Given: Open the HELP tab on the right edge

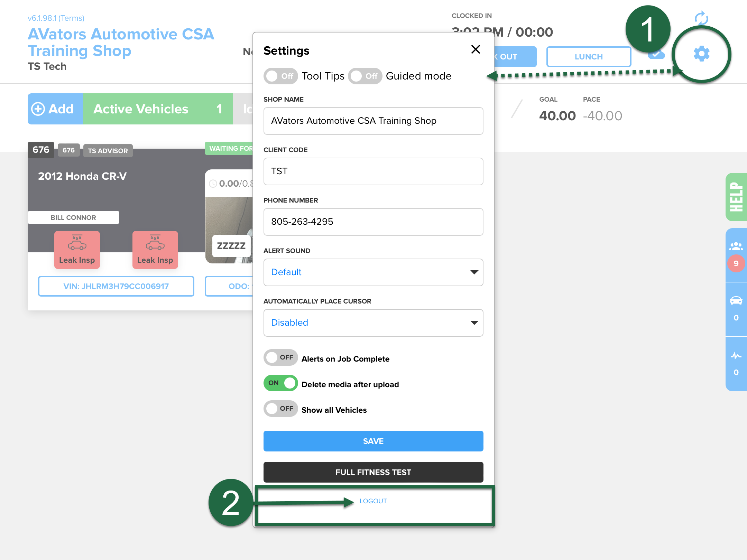Looking at the screenshot, I should (736, 197).
